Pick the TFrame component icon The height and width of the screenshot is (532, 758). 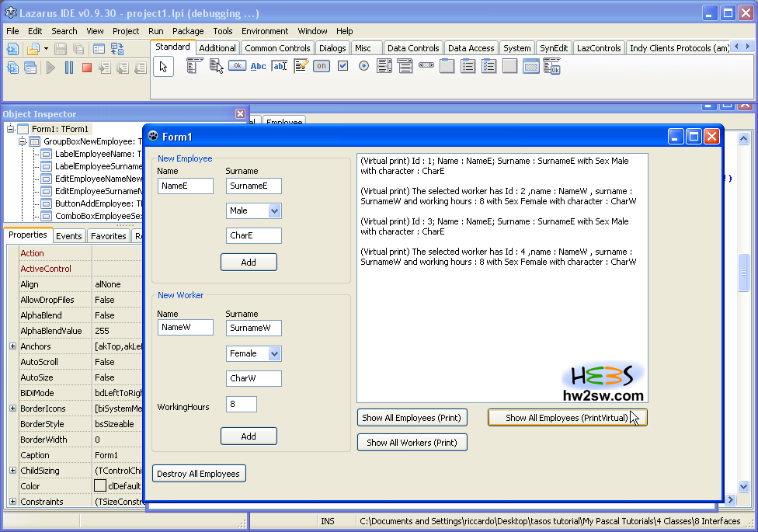click(530, 66)
